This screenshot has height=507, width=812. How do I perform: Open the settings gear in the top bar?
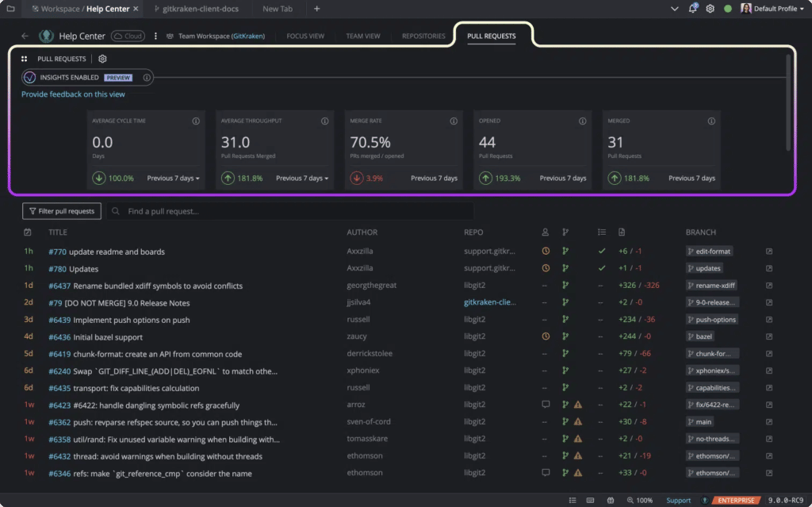pyautogui.click(x=710, y=9)
